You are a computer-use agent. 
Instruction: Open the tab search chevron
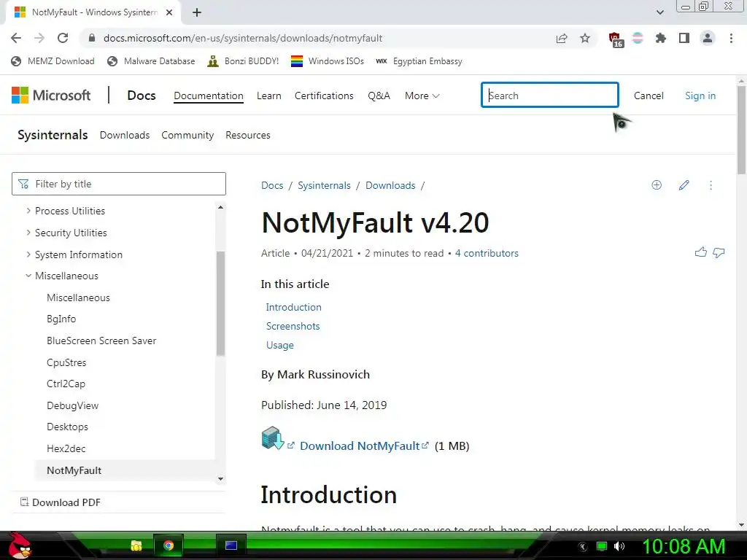pos(659,12)
